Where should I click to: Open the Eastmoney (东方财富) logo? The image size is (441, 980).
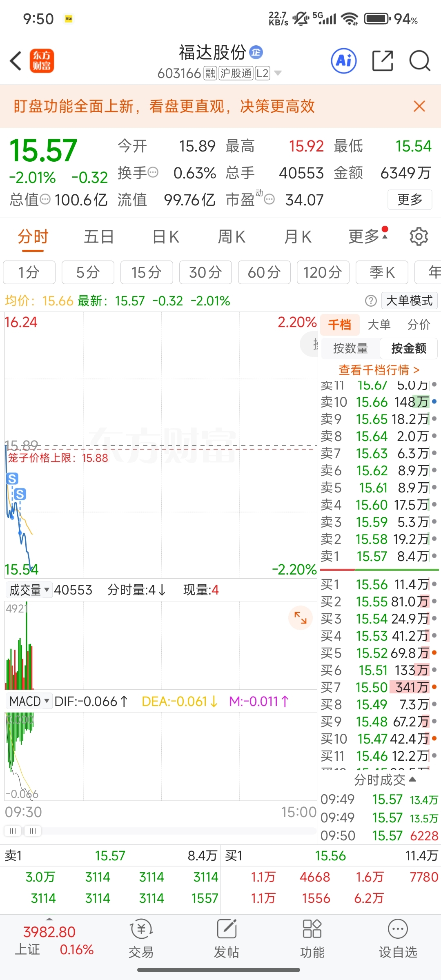[42, 61]
